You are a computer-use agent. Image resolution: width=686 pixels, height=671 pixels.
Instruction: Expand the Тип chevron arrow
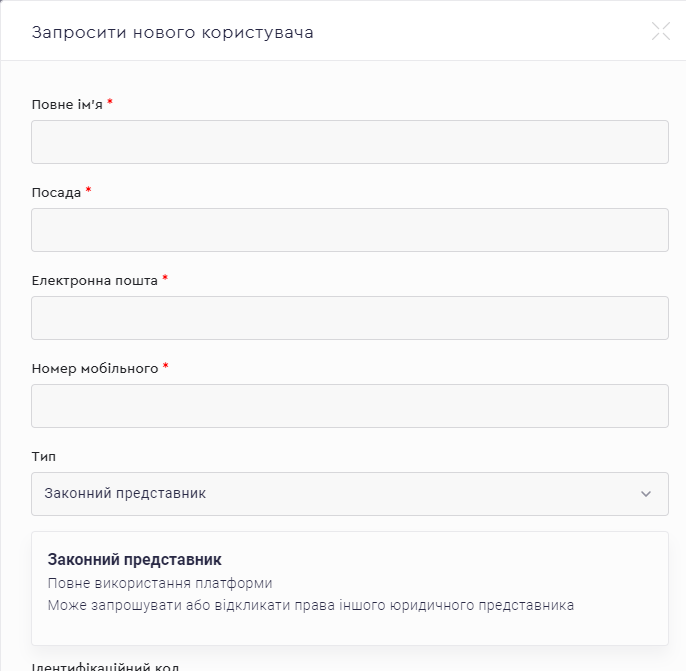tap(646, 494)
